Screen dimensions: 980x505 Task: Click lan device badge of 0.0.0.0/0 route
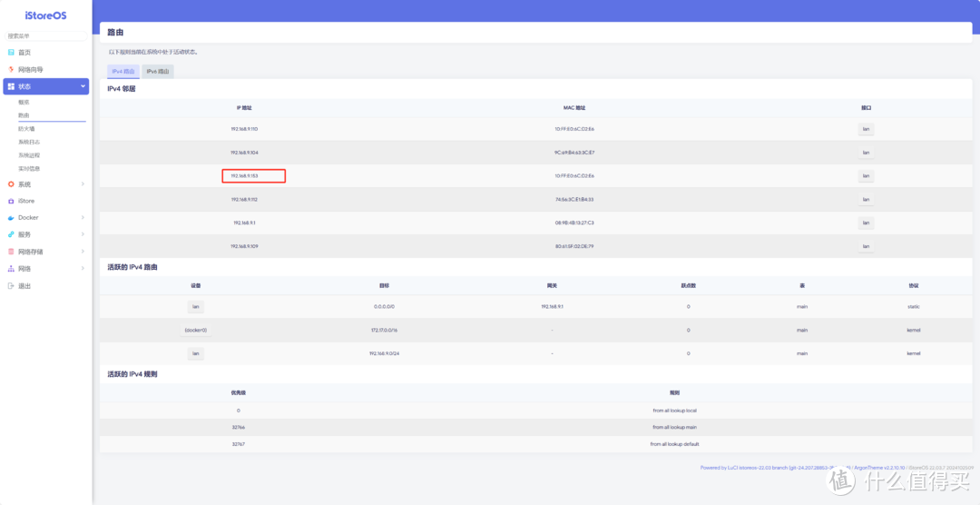196,307
